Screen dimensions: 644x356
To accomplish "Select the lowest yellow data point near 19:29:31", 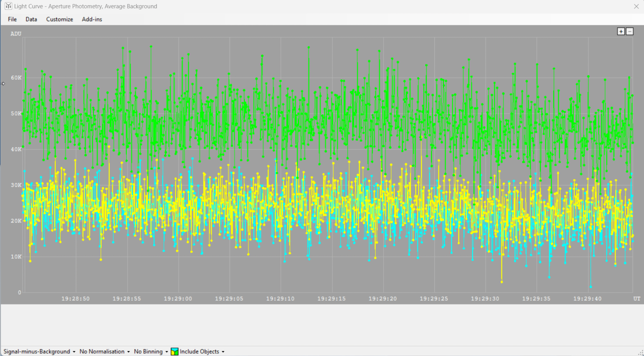I will 501,282.
